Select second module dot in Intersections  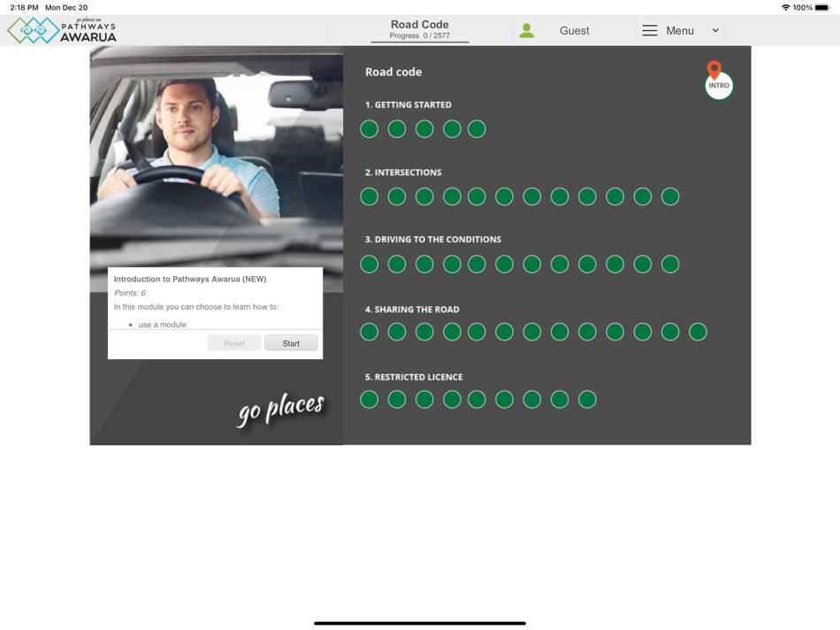[x=397, y=196]
